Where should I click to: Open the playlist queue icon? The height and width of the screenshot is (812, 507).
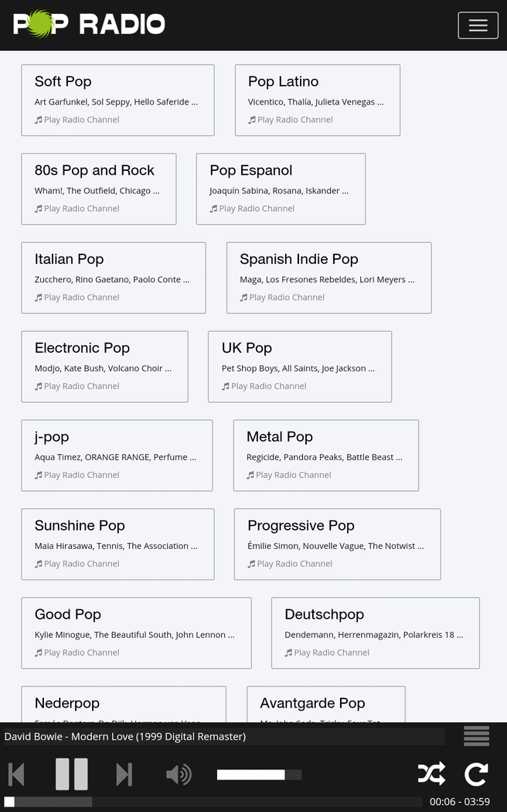(476, 736)
